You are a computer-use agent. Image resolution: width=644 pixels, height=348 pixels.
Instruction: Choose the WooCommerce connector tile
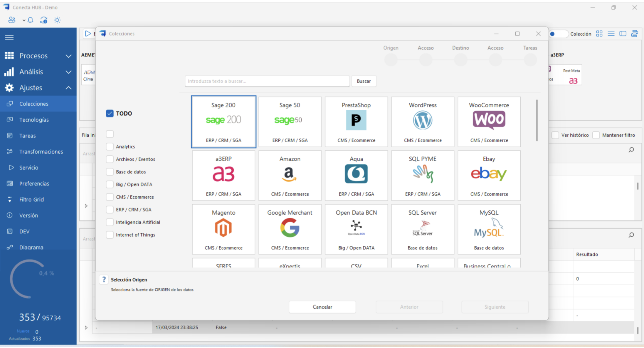click(489, 122)
